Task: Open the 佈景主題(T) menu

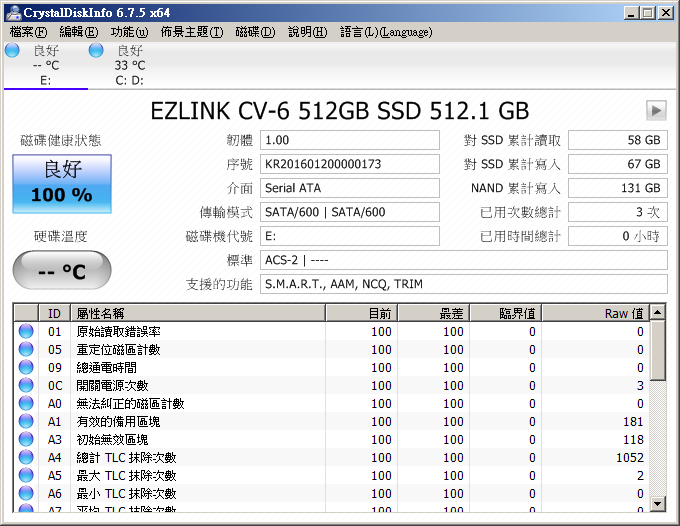Action: pyautogui.click(x=192, y=32)
